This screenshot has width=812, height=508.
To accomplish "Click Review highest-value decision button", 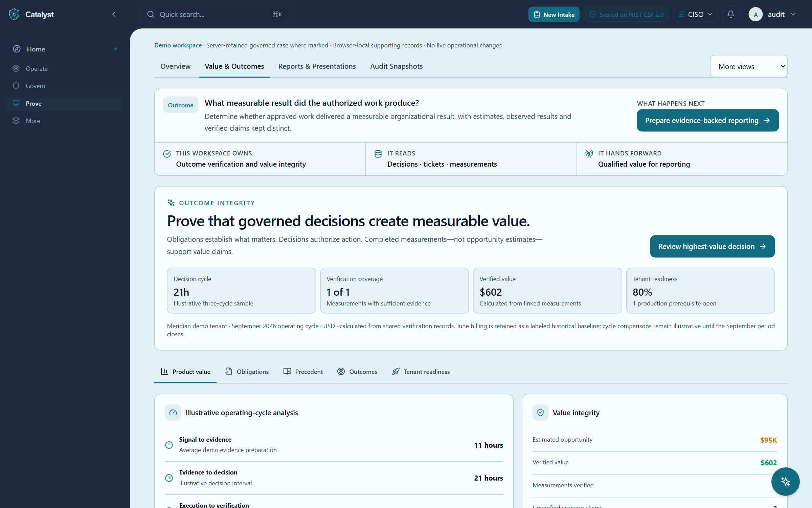I will (712, 246).
